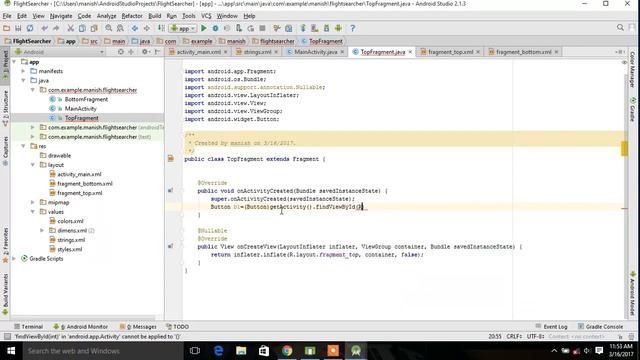640x360 pixels.
Task: Open File Explorer from taskbar
Action: (x=241, y=351)
